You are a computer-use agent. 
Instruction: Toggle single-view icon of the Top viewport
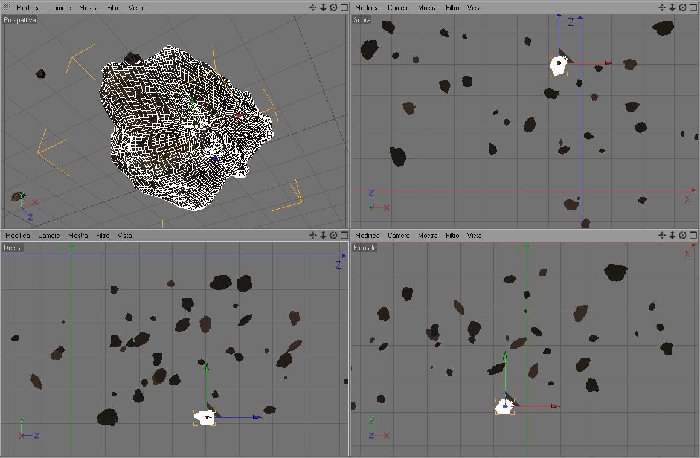(x=693, y=7)
